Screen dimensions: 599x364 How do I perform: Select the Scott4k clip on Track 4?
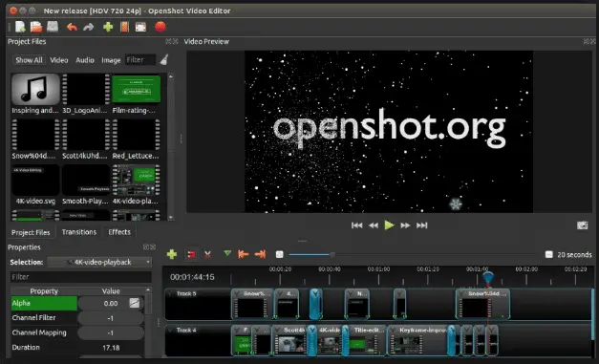pos(290,340)
